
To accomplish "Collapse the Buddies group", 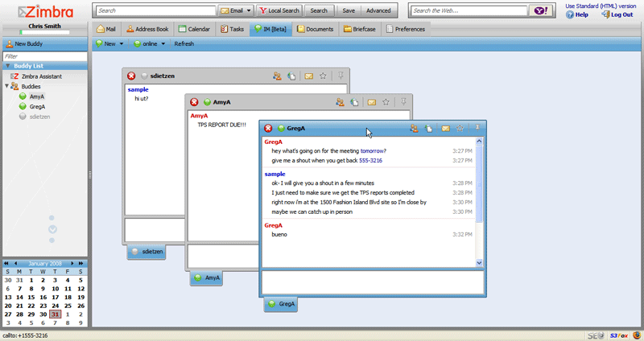I will pyautogui.click(x=6, y=86).
